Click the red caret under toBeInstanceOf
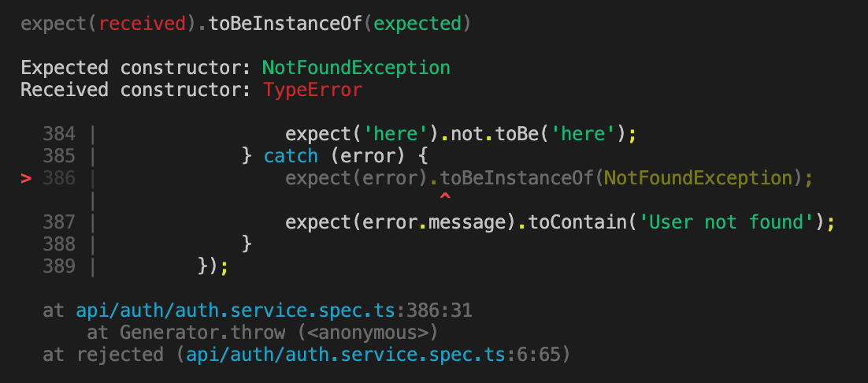868x383 pixels. pos(444,196)
